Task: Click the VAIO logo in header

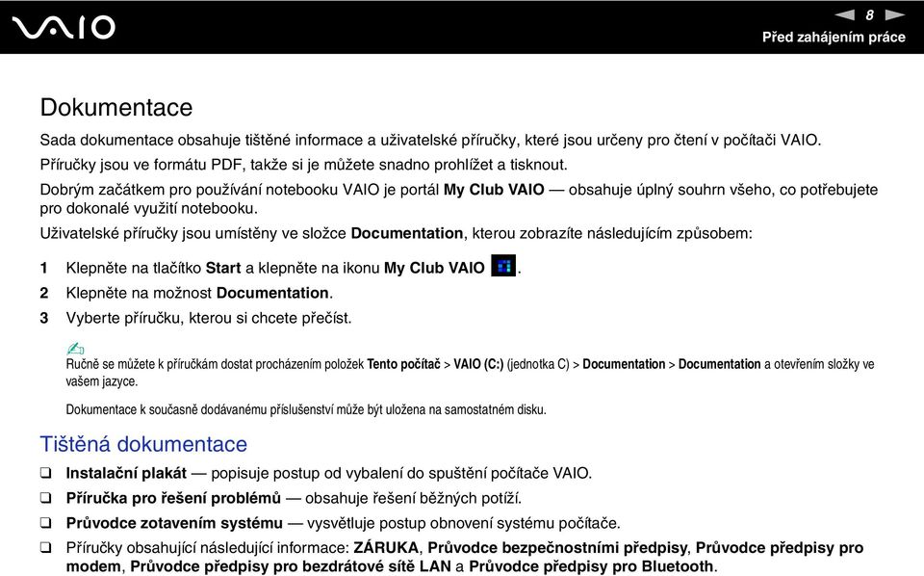Action: tap(64, 28)
